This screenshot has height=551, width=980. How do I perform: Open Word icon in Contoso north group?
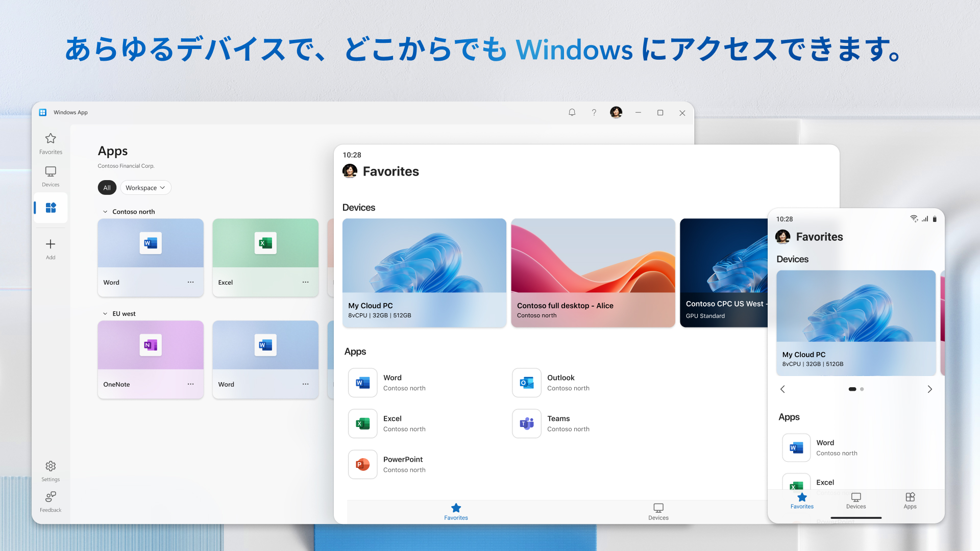[151, 243]
